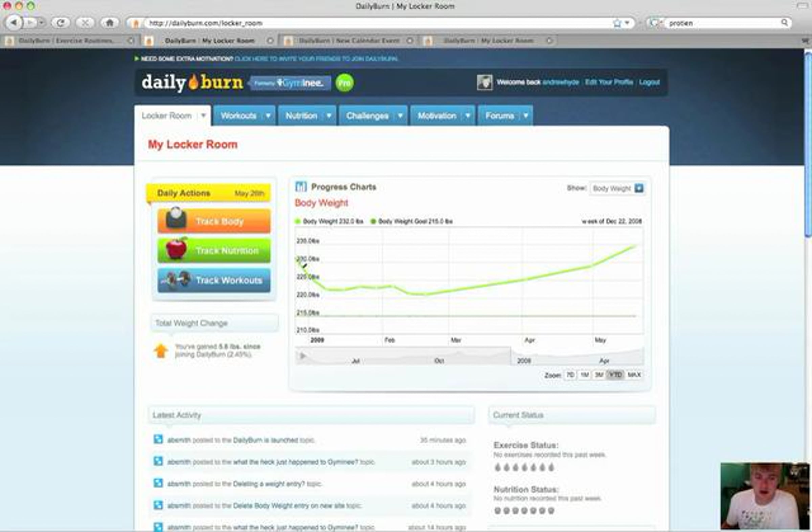Click the Progress Charts icon
812x532 pixels.
tap(300, 187)
